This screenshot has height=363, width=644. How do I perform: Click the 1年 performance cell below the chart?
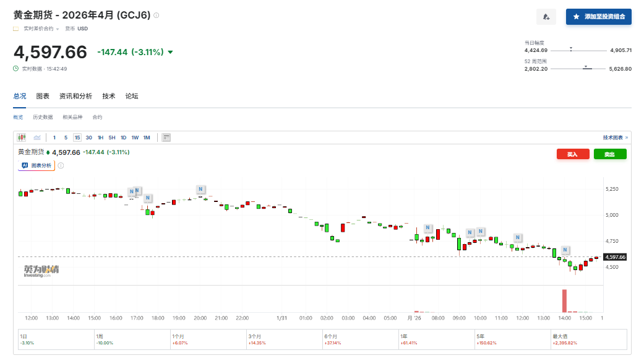(436, 339)
